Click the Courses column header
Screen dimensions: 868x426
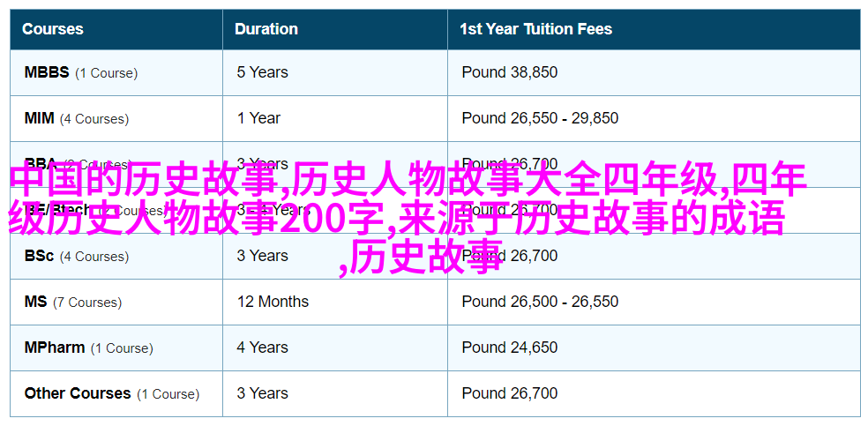[x=53, y=29]
